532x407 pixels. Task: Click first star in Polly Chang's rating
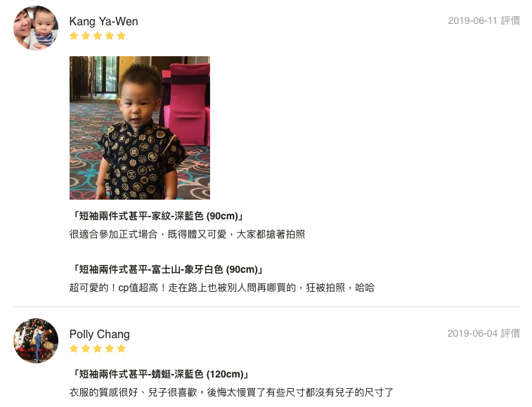click(74, 349)
